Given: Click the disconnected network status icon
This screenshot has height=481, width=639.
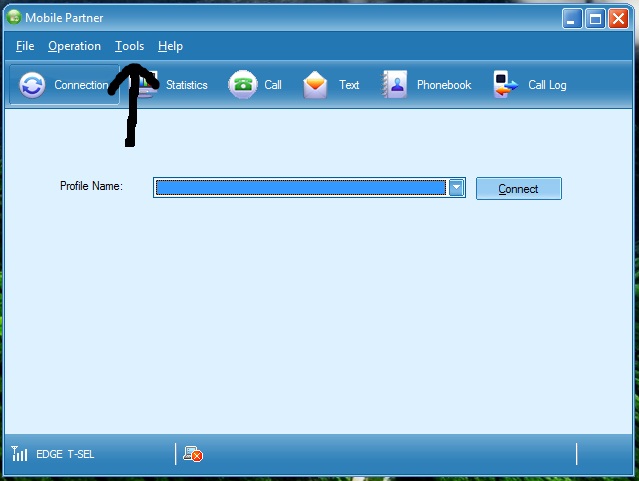Looking at the screenshot, I should 193,454.
